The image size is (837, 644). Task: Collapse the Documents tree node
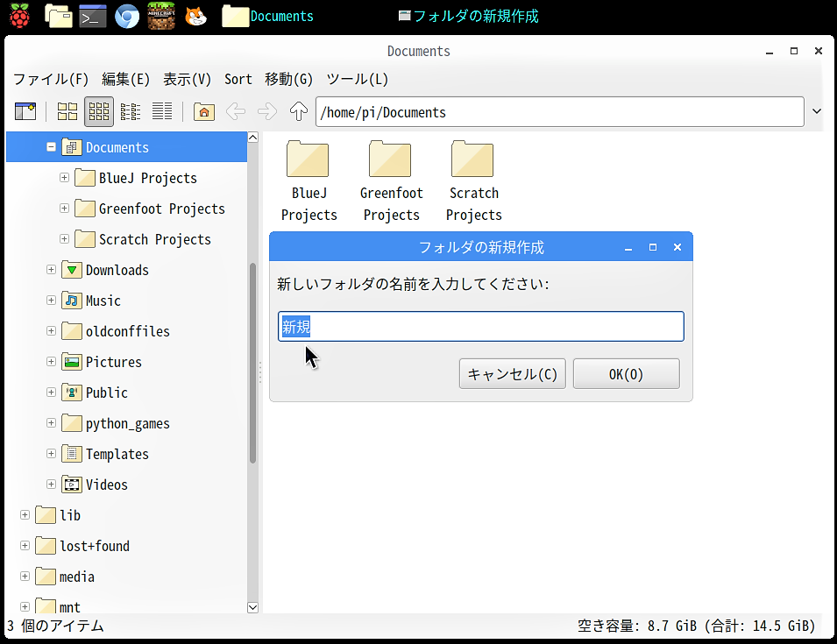click(x=51, y=146)
